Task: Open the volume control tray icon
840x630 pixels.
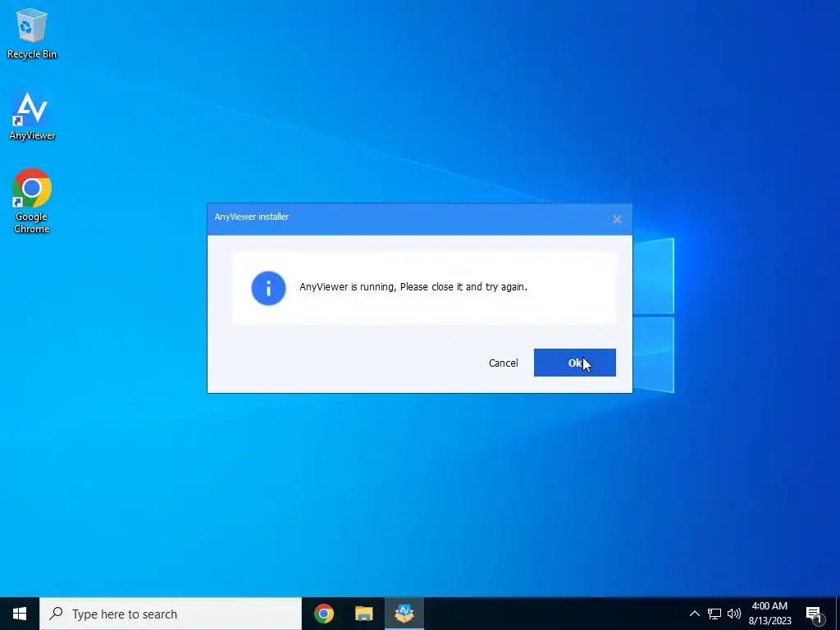Action: [734, 614]
